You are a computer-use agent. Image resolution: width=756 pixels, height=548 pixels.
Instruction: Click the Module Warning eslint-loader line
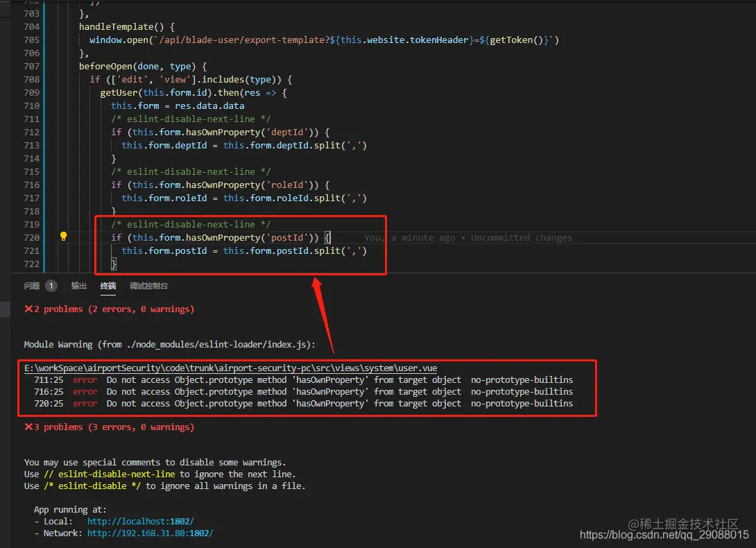pos(170,345)
